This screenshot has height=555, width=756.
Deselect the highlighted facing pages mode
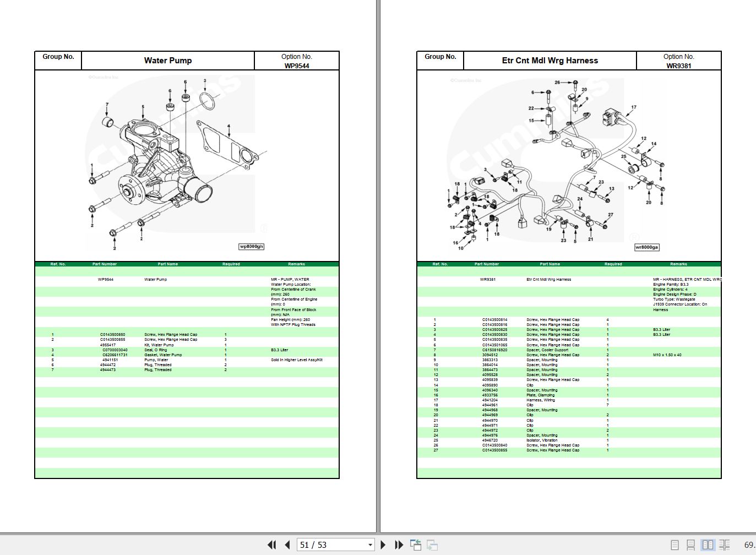click(709, 545)
